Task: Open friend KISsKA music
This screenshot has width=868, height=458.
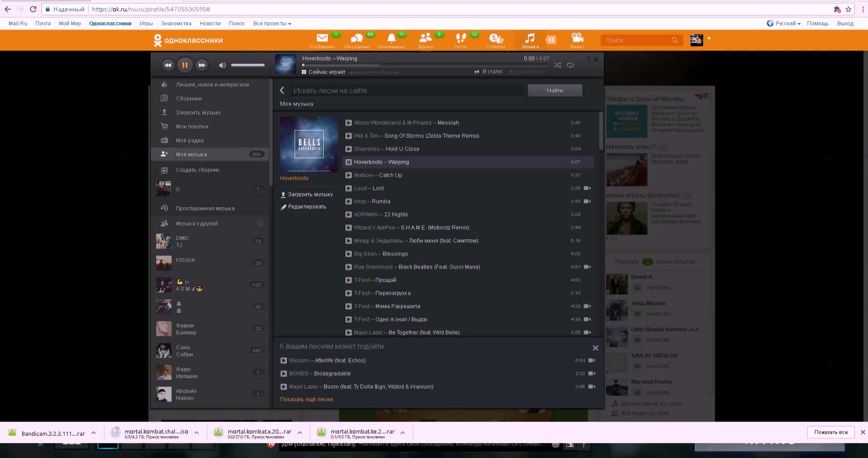Action: point(210,263)
